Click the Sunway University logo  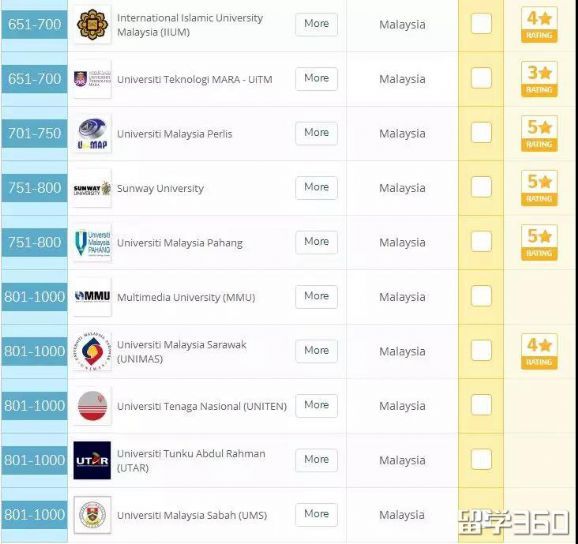(92, 188)
